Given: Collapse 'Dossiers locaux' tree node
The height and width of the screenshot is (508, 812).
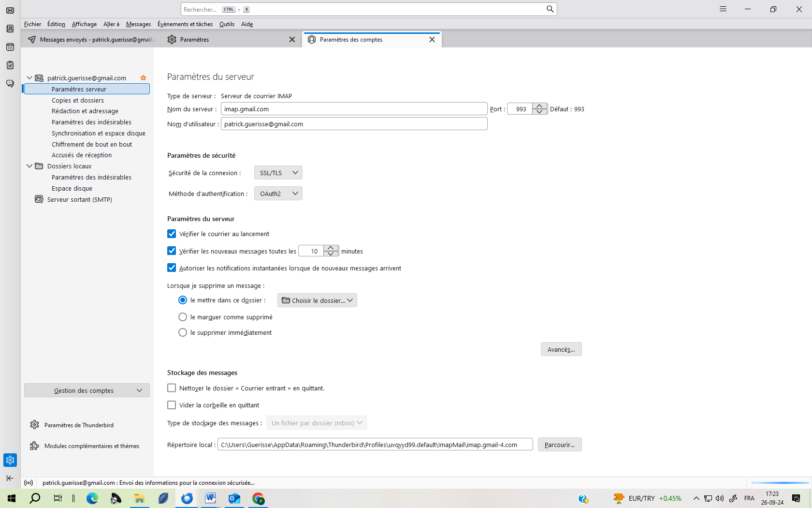Looking at the screenshot, I should (29, 166).
